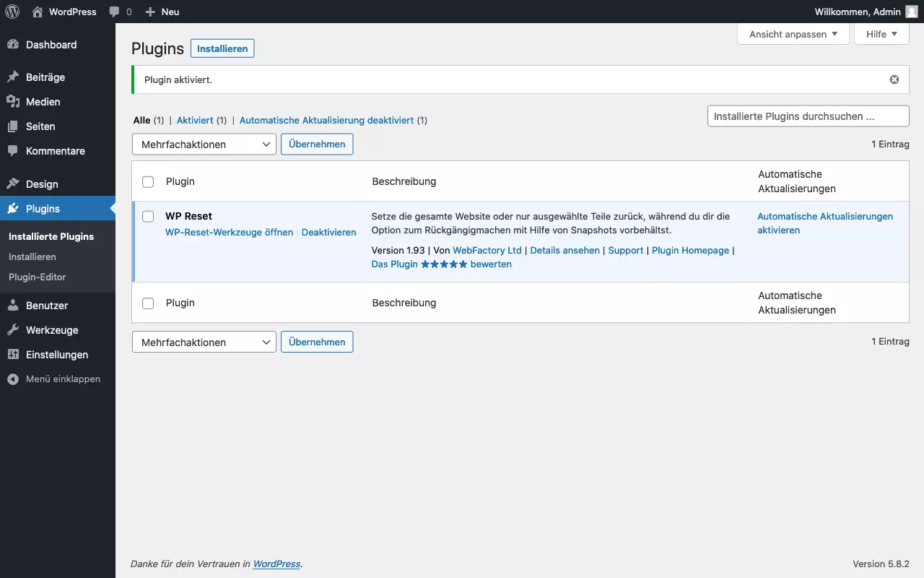Open the comments bubble icon in admin bar
Screen dimensions: 924x578
click(114, 12)
